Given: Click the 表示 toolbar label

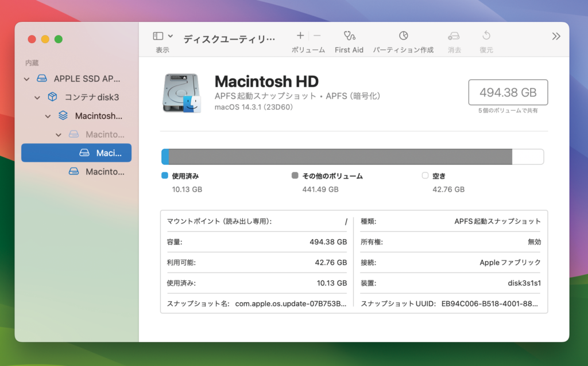Looking at the screenshot, I should click(x=163, y=50).
